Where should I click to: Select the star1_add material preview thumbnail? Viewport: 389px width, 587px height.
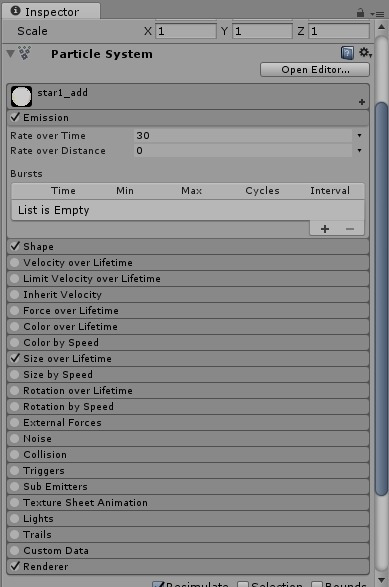point(21,96)
